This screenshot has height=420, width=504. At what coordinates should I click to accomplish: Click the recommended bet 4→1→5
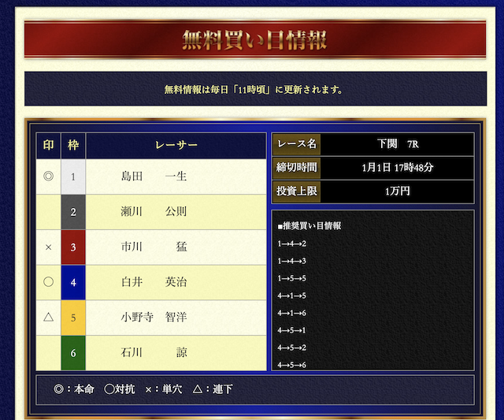(x=292, y=295)
